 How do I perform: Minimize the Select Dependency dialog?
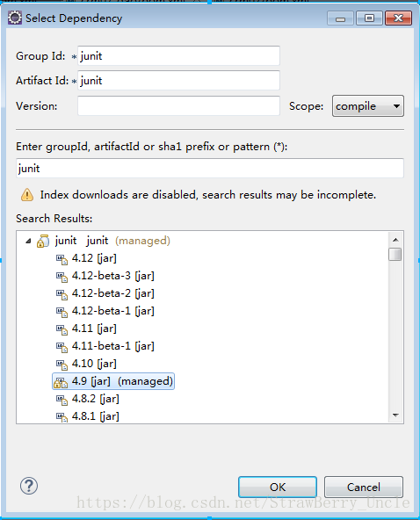pyautogui.click(x=340, y=18)
